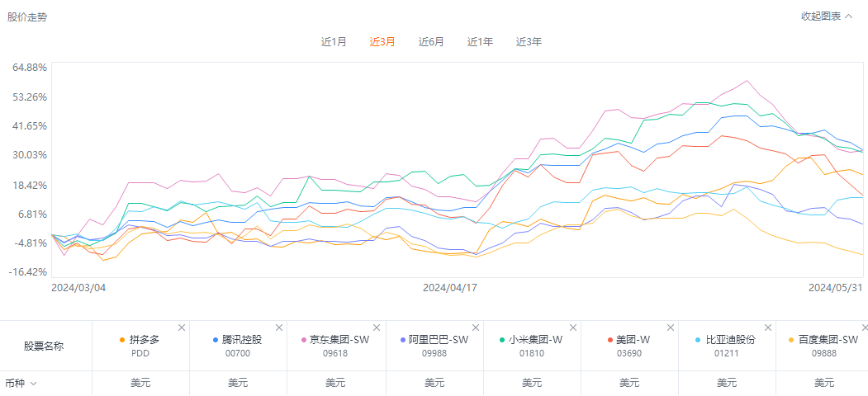Image resolution: width=868 pixels, height=396 pixels.
Task: Toggle the 美团-W red legend dot
Action: [x=609, y=340]
